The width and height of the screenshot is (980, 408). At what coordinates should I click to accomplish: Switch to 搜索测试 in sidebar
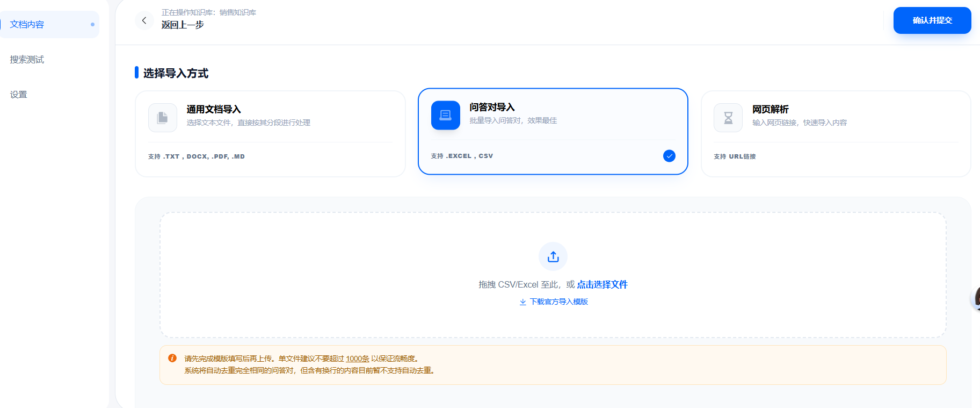(x=27, y=60)
